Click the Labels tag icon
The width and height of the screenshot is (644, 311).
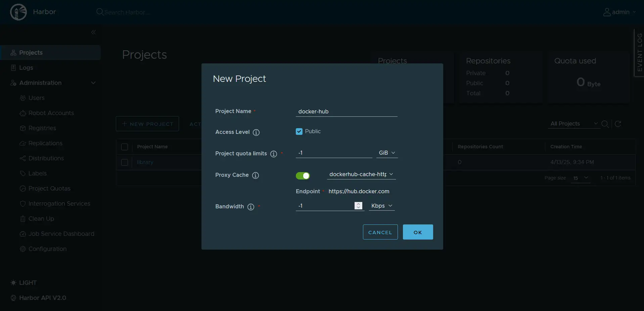tap(23, 173)
